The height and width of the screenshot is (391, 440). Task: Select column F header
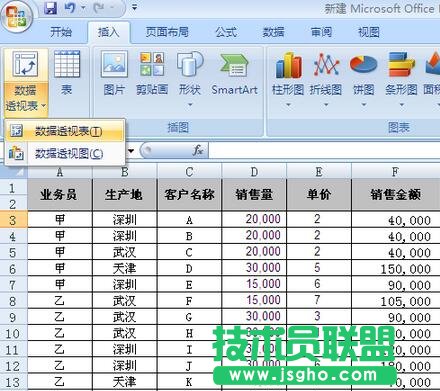pos(396,172)
